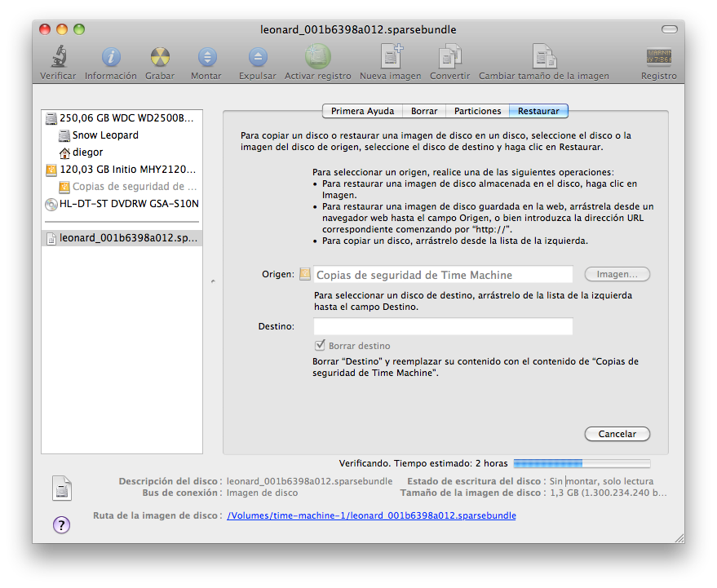Click the Cancelar button
Viewport: 717px width, 588px height.
(x=617, y=434)
